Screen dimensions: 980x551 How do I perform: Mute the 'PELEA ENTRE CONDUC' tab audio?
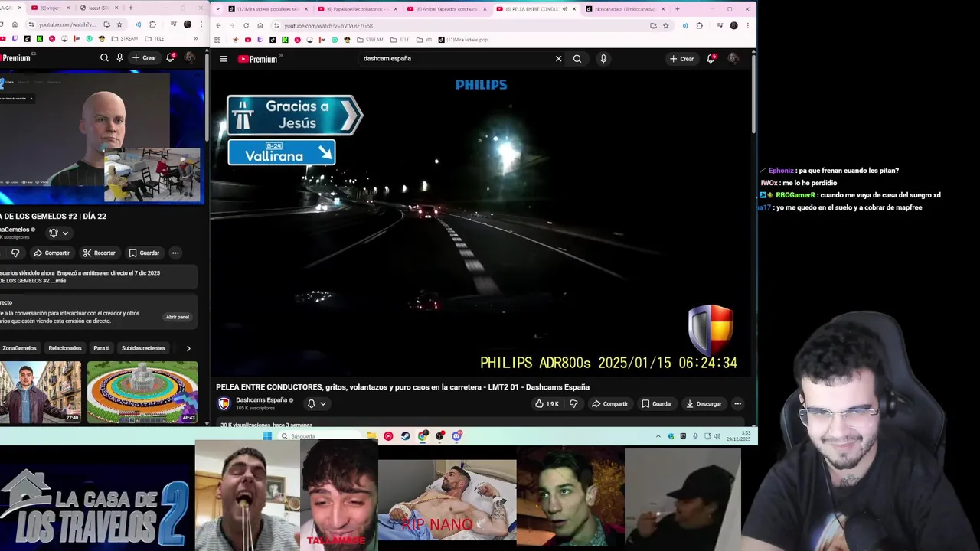[x=565, y=9]
